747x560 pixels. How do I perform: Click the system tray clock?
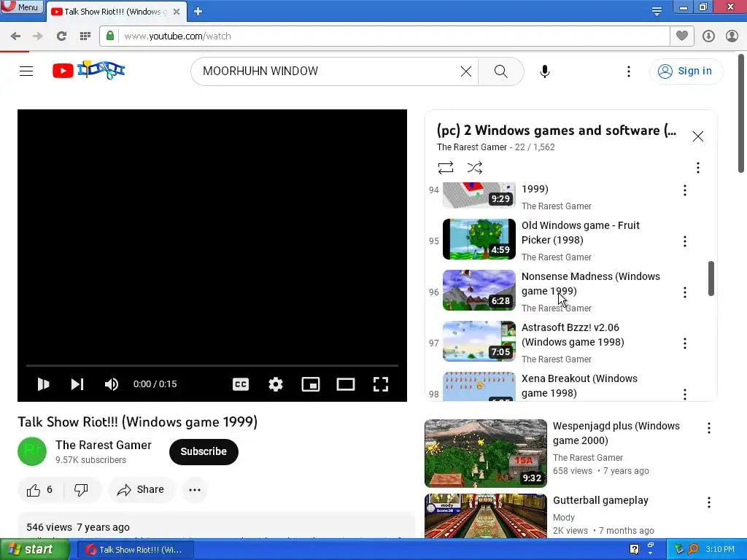(720, 550)
